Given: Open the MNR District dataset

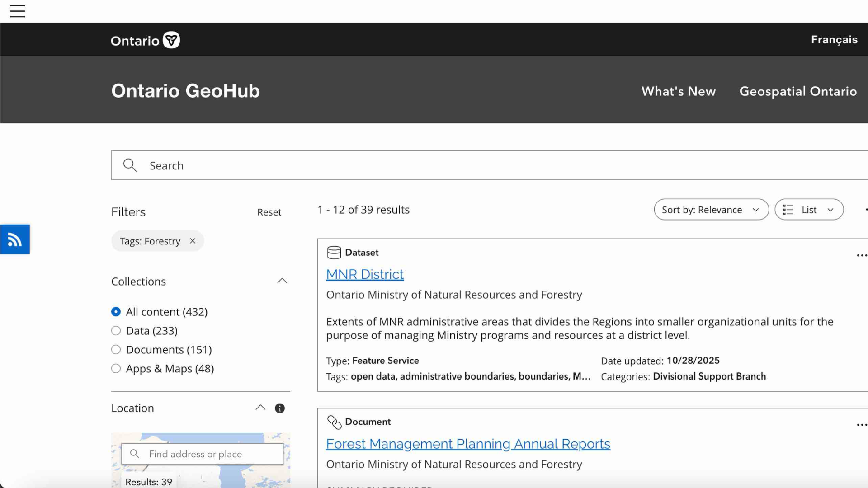Looking at the screenshot, I should click(x=365, y=274).
